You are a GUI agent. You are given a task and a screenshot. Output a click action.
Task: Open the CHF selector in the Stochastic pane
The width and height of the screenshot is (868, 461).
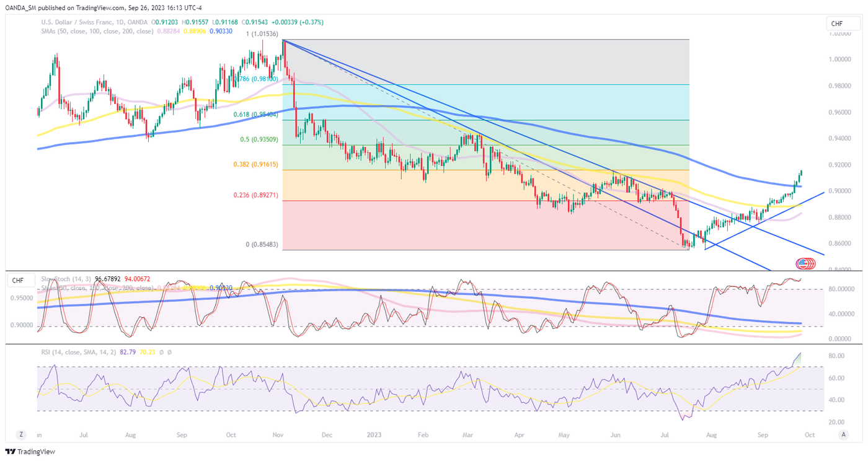pos(17,281)
